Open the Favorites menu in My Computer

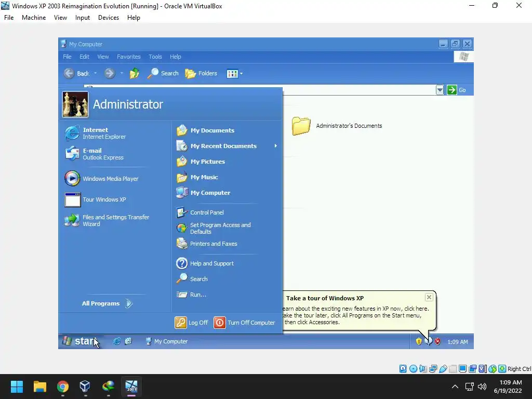click(129, 57)
